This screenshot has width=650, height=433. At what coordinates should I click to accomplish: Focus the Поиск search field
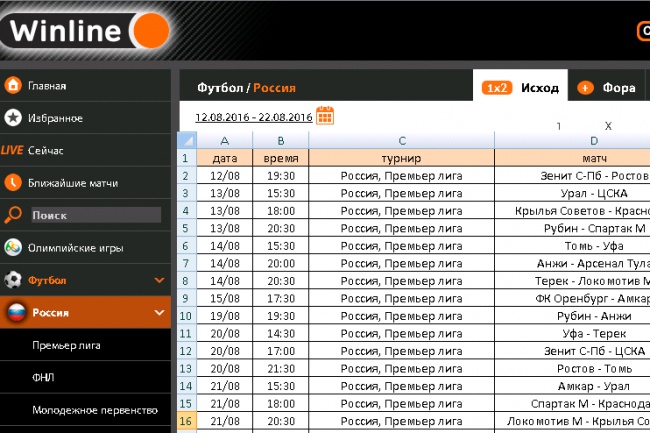96,215
